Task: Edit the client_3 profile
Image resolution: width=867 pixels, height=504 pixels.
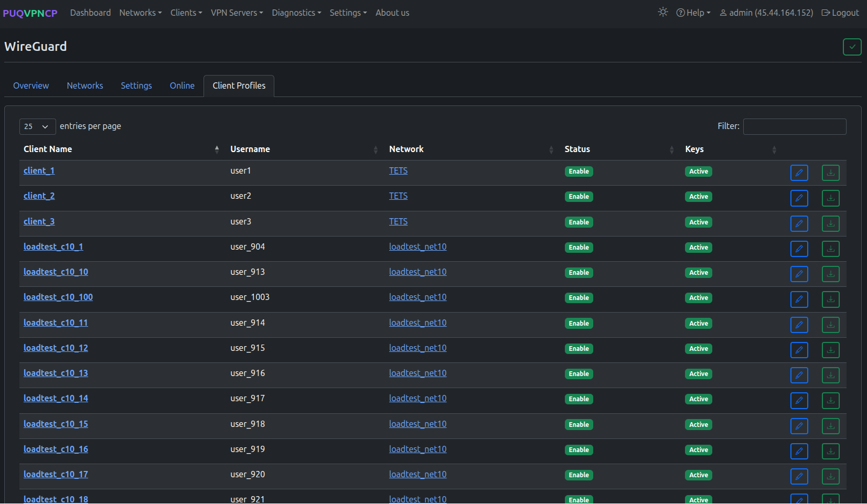Action: [x=799, y=223]
